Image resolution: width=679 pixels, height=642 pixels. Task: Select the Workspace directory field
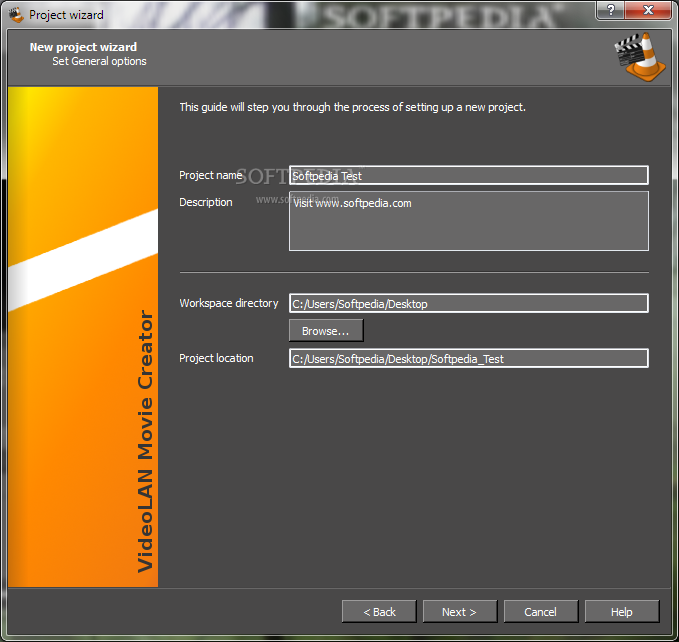pos(469,303)
